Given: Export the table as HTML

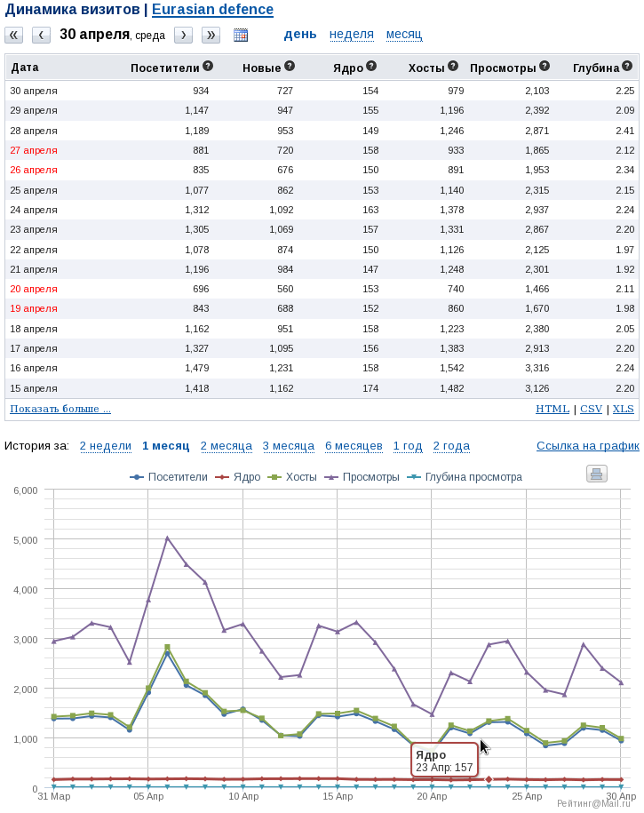Looking at the screenshot, I should point(553,409).
